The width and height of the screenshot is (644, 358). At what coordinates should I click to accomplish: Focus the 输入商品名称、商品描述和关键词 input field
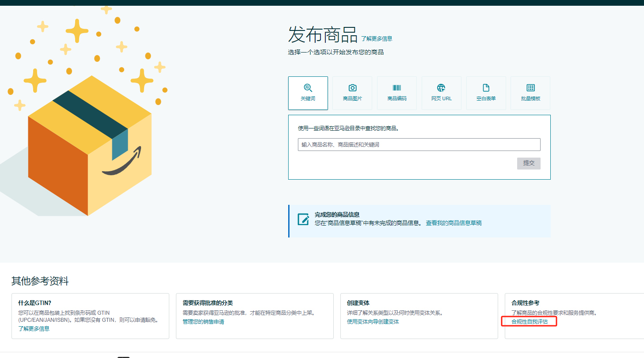coord(419,145)
